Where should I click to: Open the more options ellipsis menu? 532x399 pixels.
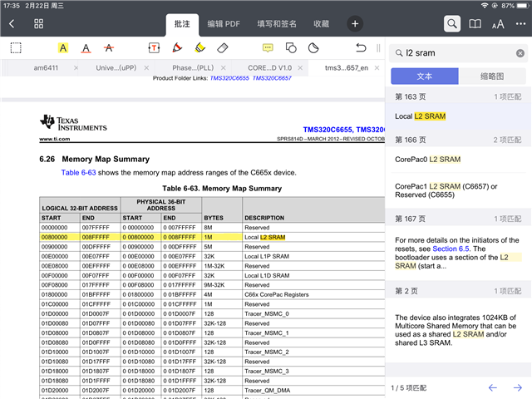click(x=521, y=24)
